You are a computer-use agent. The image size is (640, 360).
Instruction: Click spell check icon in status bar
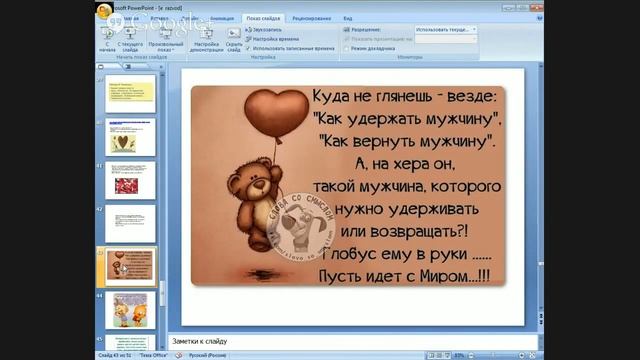[x=179, y=356]
